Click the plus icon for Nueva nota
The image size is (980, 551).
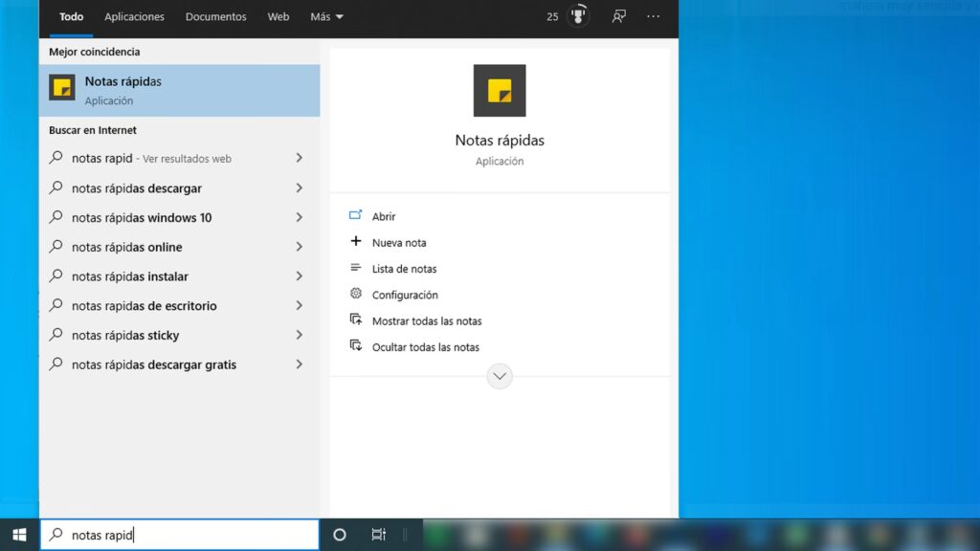356,241
